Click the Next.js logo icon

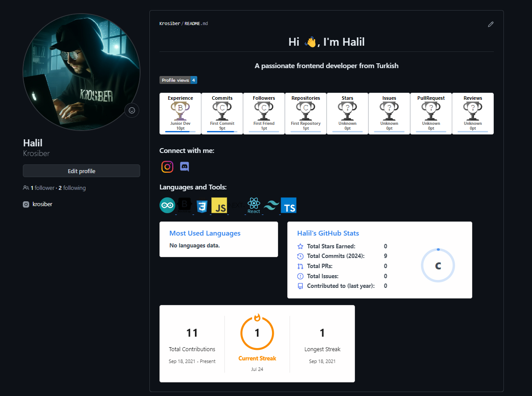pos(236,205)
